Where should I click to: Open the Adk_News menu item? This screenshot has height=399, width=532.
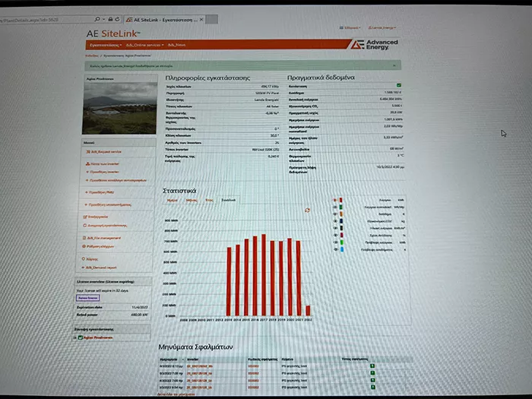tap(177, 46)
